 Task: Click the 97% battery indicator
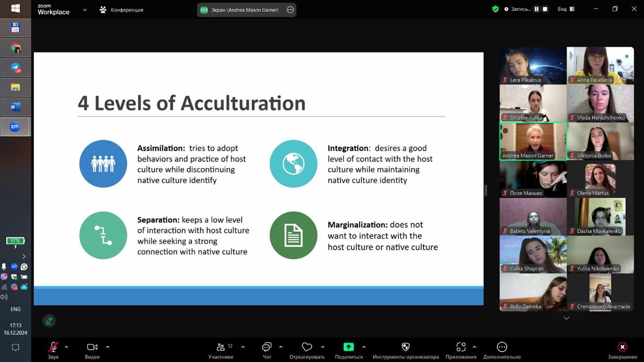15,241
